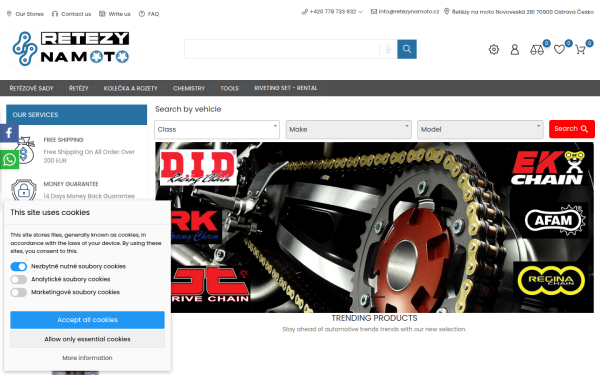Click the RK Racing Chain logo
600x375 pixels.
coord(196,226)
